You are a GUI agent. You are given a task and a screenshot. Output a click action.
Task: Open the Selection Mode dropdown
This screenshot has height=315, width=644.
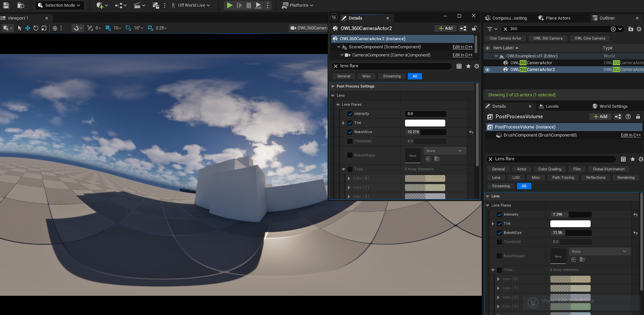(60, 5)
